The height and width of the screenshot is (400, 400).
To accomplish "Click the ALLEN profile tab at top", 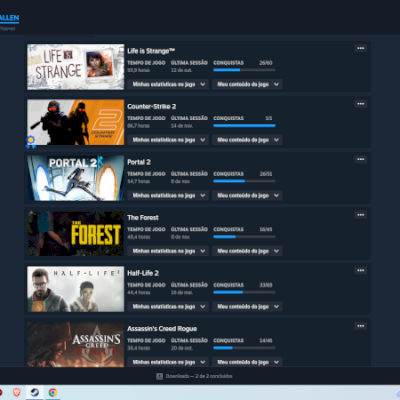I will pos(9,18).
